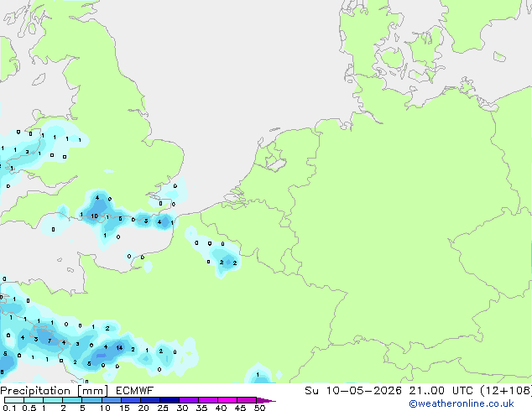Pick the 20 to 25 mm dark blue swatch
532x411 pixels.
pyautogui.click(x=149, y=400)
